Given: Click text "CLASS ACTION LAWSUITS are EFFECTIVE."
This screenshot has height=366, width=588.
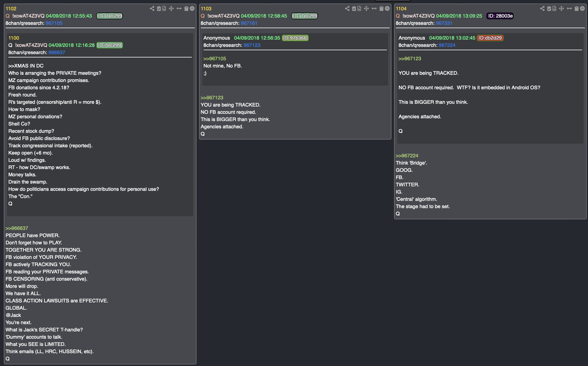Looking at the screenshot, I should coord(57,301).
